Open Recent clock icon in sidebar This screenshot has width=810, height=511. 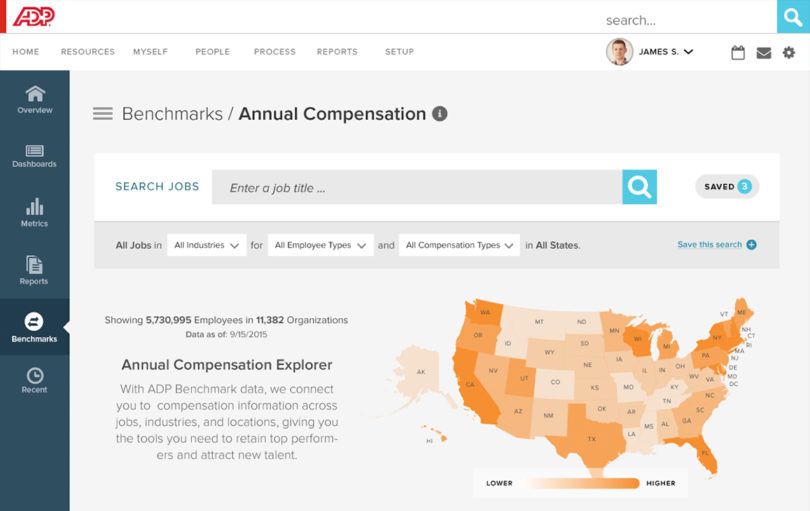(x=34, y=380)
